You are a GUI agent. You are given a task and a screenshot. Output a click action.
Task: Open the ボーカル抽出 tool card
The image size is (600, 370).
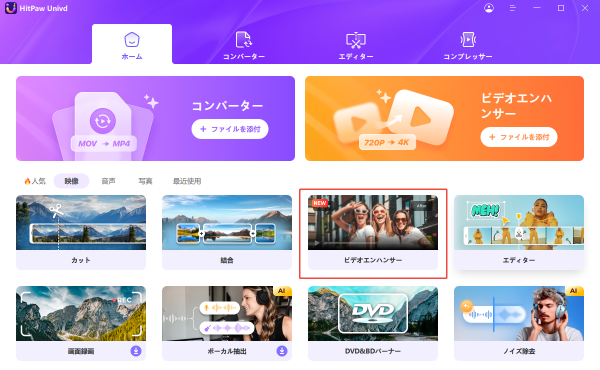click(x=227, y=323)
